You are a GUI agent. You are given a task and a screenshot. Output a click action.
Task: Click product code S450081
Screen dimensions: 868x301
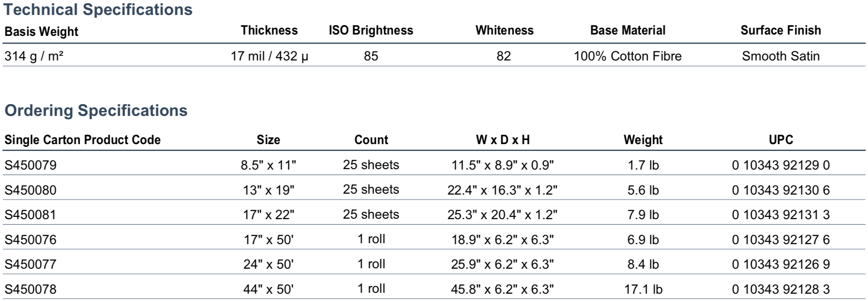coord(30,215)
